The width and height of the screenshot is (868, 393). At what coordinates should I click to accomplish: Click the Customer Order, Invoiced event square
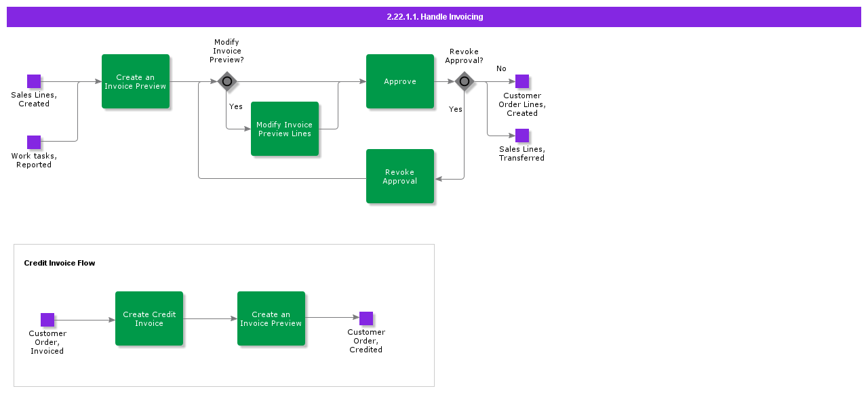pyautogui.click(x=47, y=320)
